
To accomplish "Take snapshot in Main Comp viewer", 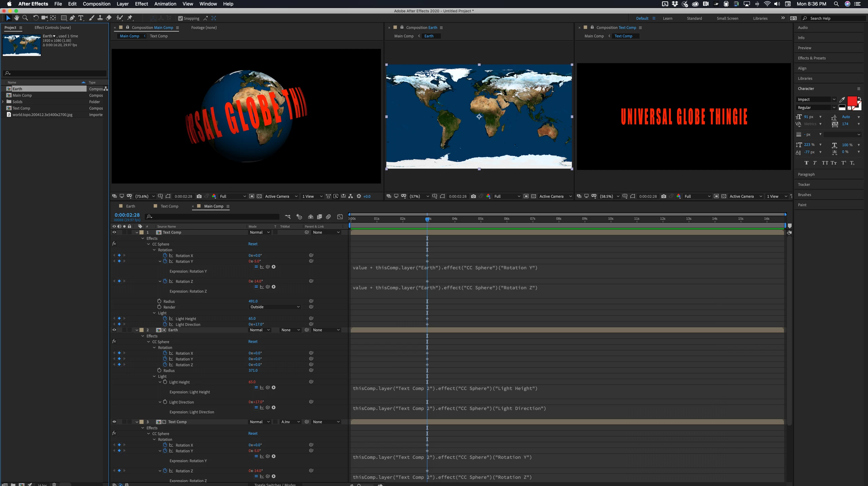I will click(199, 196).
